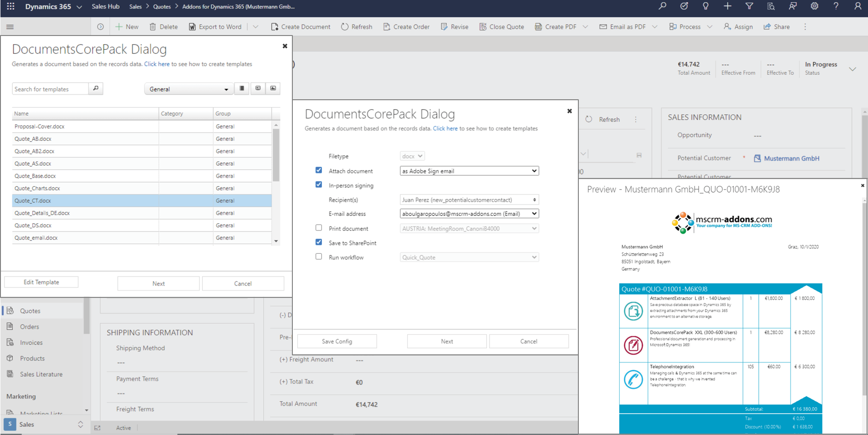The height and width of the screenshot is (435, 868).
Task: Click the template list scrollbar thumb
Action: (276, 155)
